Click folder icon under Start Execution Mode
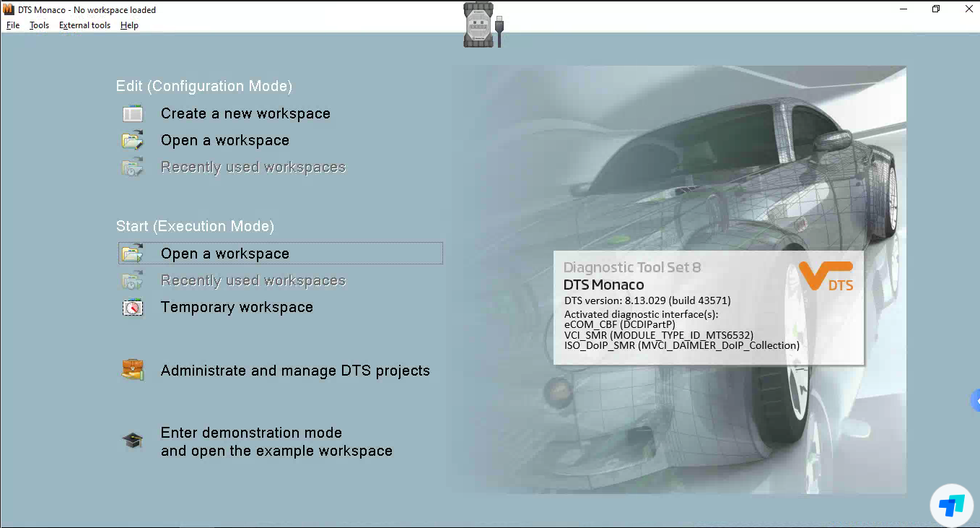 (x=133, y=254)
